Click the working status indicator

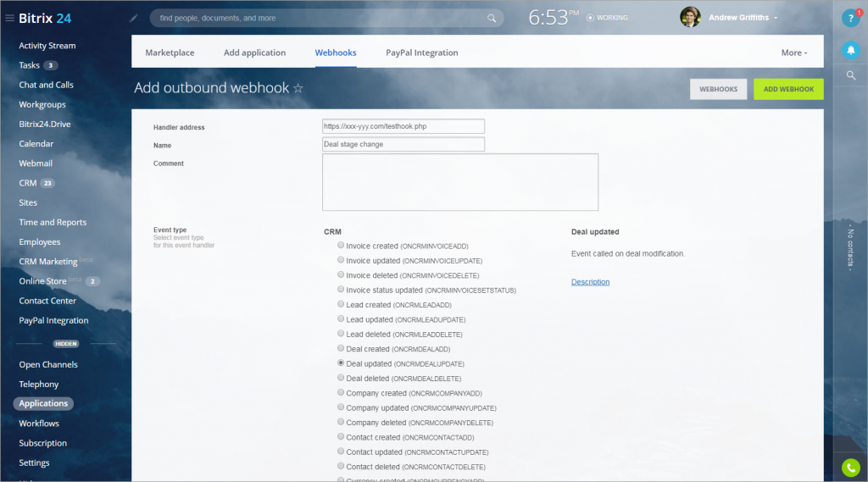click(x=607, y=19)
